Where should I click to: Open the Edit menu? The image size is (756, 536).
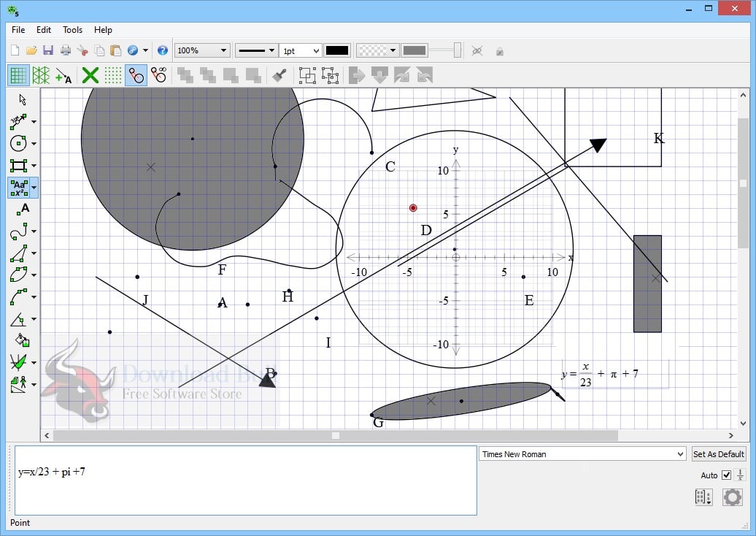(44, 30)
